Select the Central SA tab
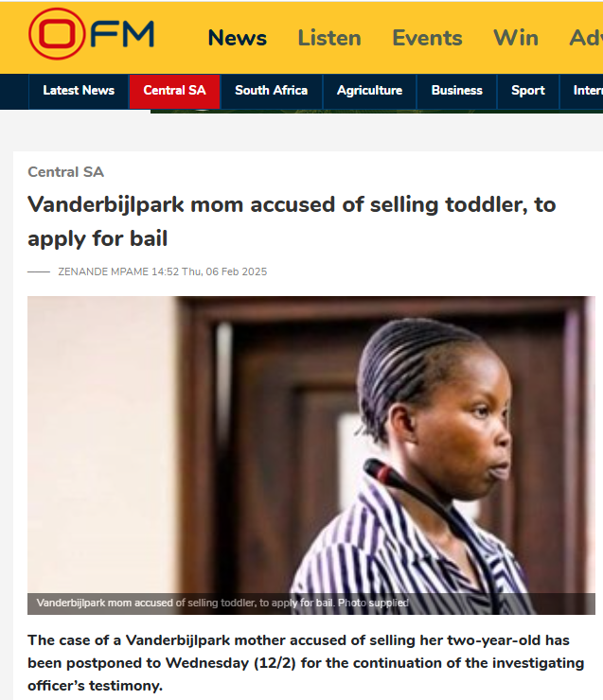The height and width of the screenshot is (700, 603). click(174, 91)
